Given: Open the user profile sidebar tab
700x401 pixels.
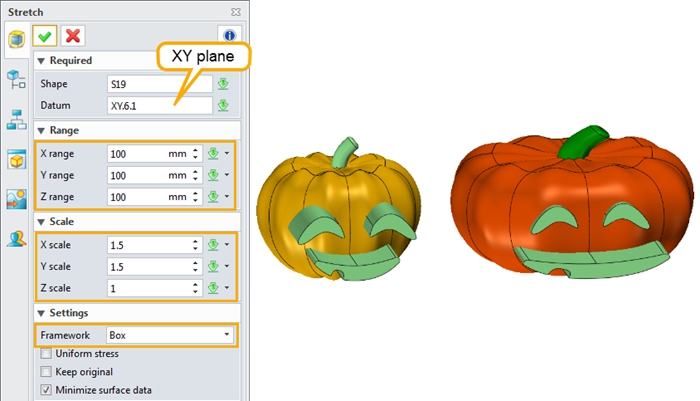Looking at the screenshot, I should coord(17,239).
